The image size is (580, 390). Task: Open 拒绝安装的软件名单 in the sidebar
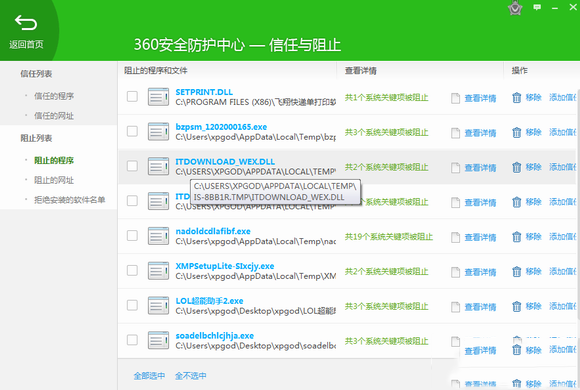70,200
